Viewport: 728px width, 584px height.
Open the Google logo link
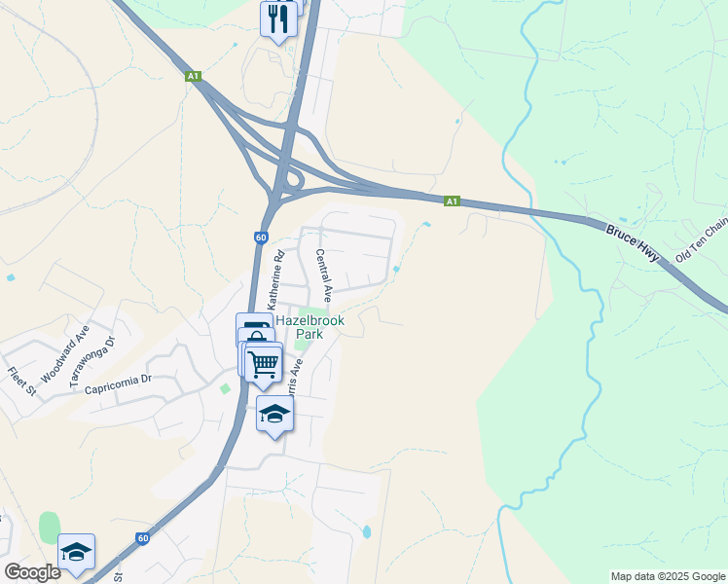pyautogui.click(x=32, y=572)
